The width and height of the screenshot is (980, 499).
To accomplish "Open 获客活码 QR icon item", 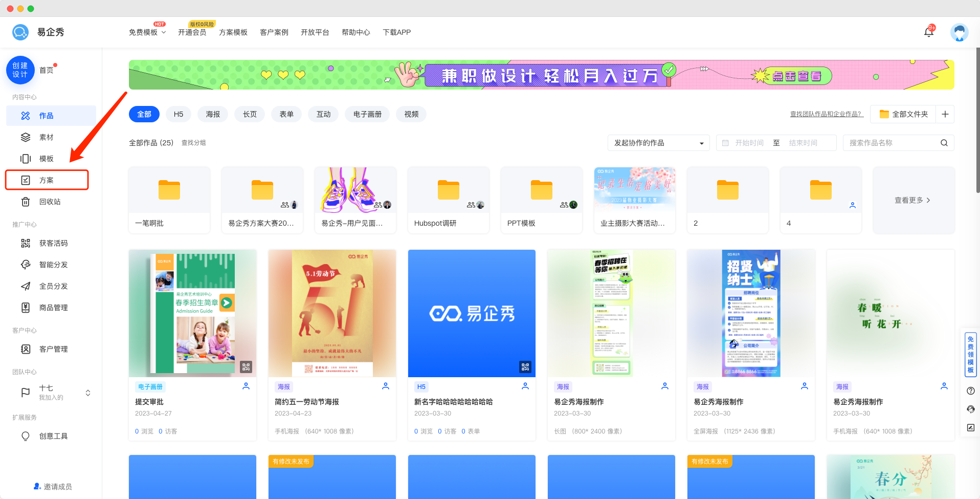I will (26, 243).
